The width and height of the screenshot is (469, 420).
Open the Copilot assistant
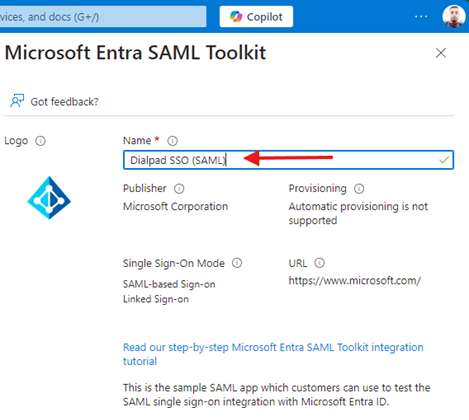(256, 17)
